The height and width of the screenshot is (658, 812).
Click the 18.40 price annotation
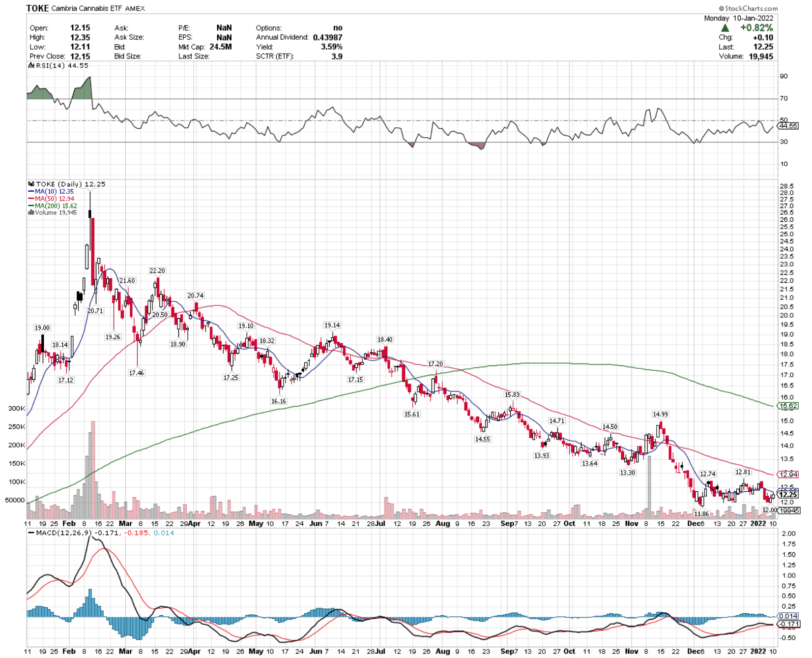point(385,340)
